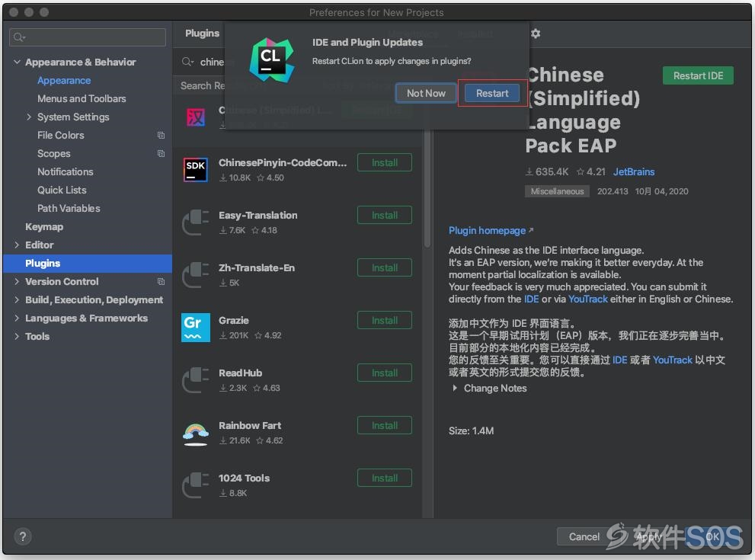Install the Easy-Translation plugin

point(385,215)
